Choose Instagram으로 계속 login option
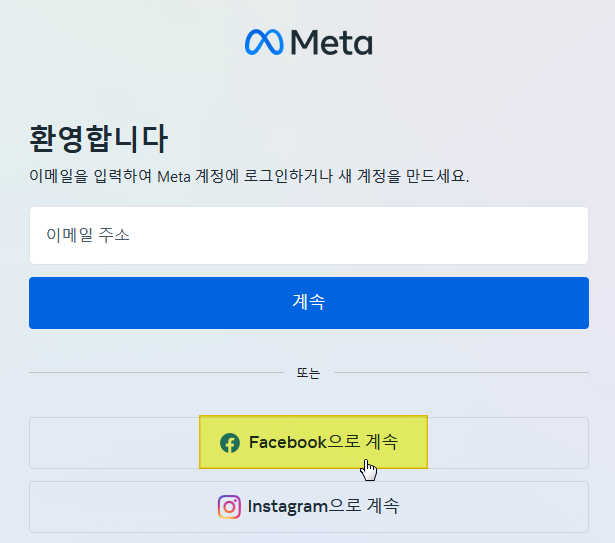The image size is (615, 543). 309,507
